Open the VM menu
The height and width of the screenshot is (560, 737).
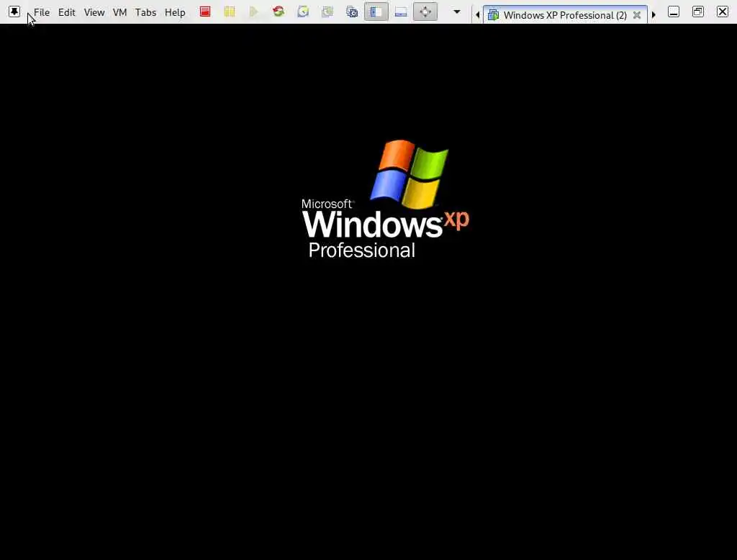point(120,12)
